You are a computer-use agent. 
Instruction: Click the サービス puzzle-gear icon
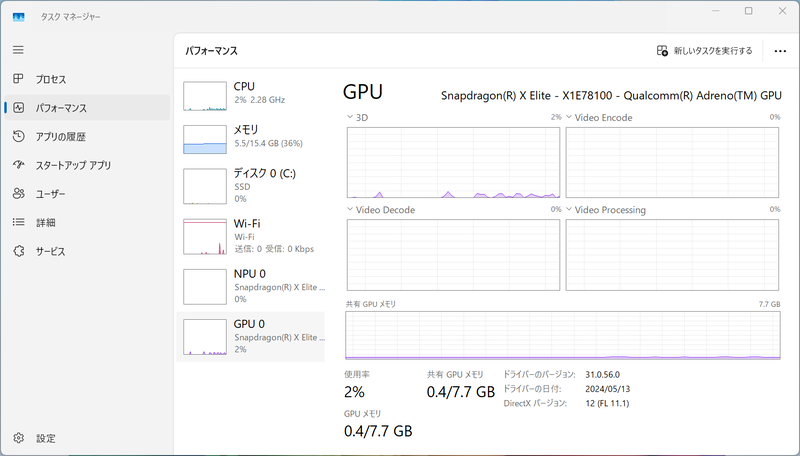(x=18, y=251)
